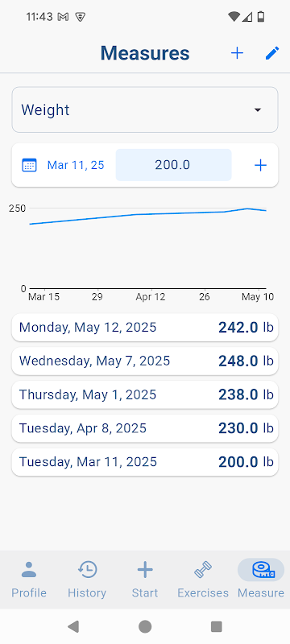
Task: Open the Monday, May 12, 2025 entry
Action: 145,328
